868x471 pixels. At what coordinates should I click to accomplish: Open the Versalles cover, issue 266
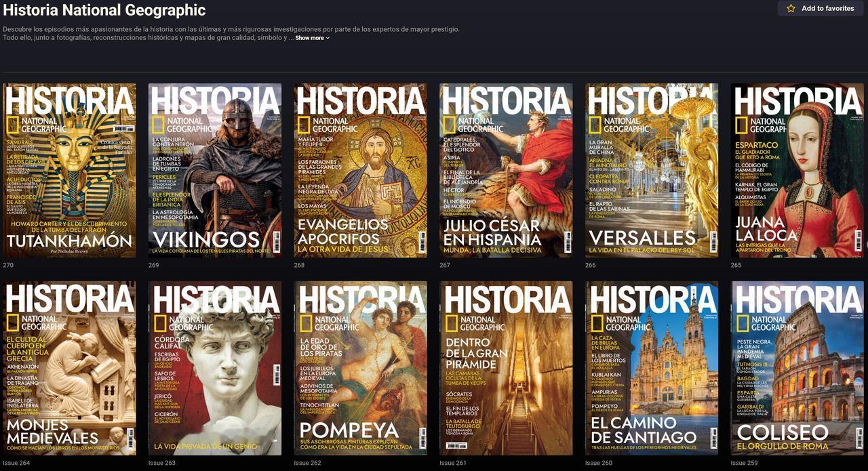[x=652, y=170]
